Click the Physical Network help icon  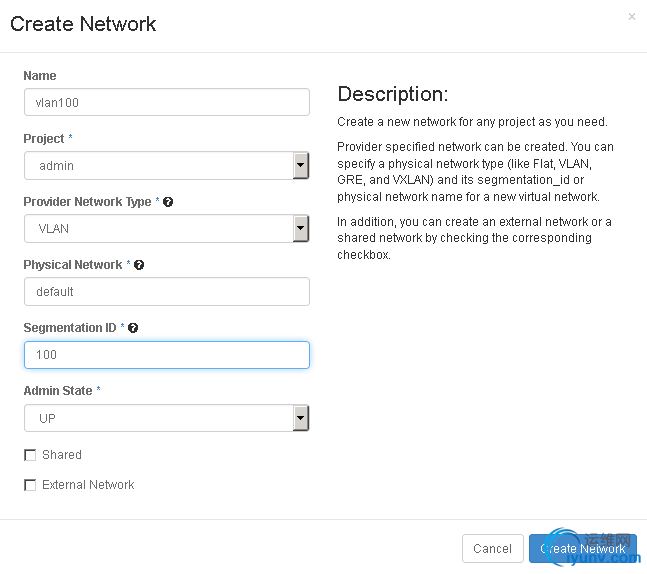coord(139,265)
